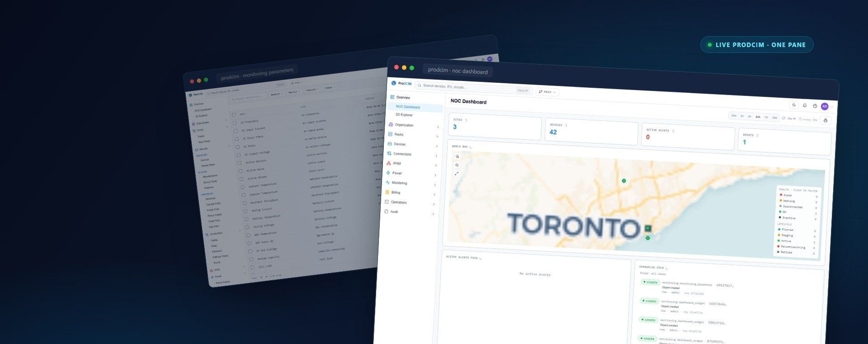
Task: Expand IPAM chevron in NOC dashboard sidebar
Action: (436, 165)
